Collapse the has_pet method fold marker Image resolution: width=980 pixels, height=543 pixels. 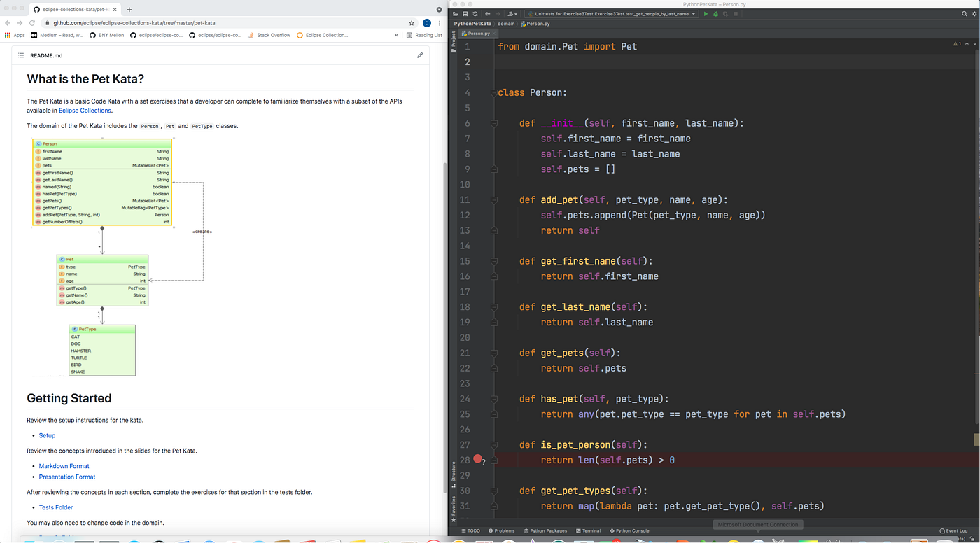[494, 399]
